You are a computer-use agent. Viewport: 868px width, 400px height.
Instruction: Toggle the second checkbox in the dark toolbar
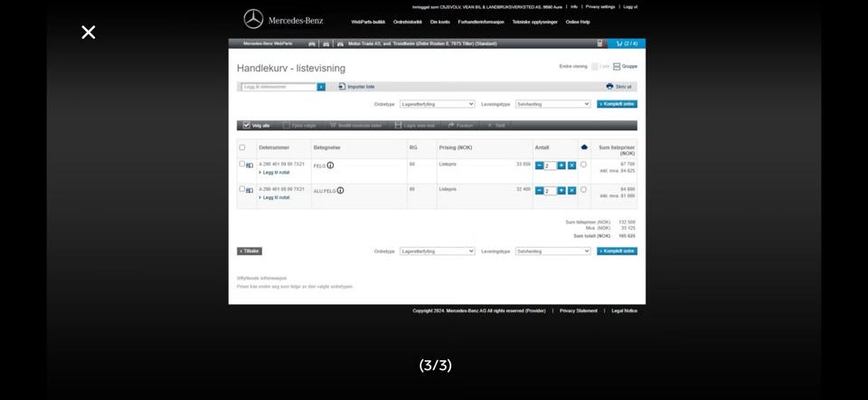point(287,126)
